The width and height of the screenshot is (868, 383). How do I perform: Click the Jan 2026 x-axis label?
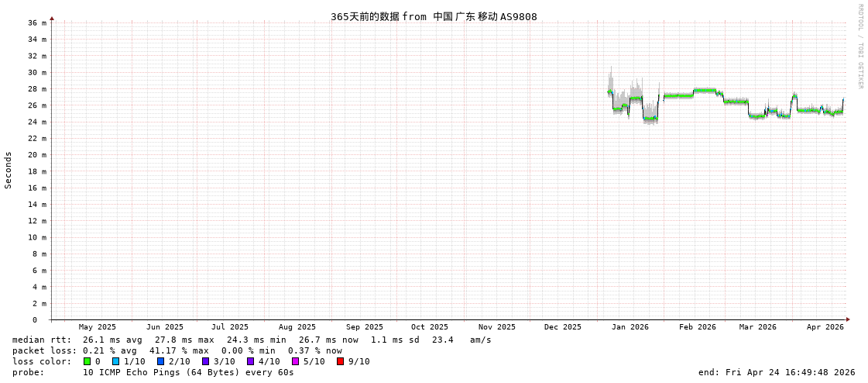click(x=630, y=327)
